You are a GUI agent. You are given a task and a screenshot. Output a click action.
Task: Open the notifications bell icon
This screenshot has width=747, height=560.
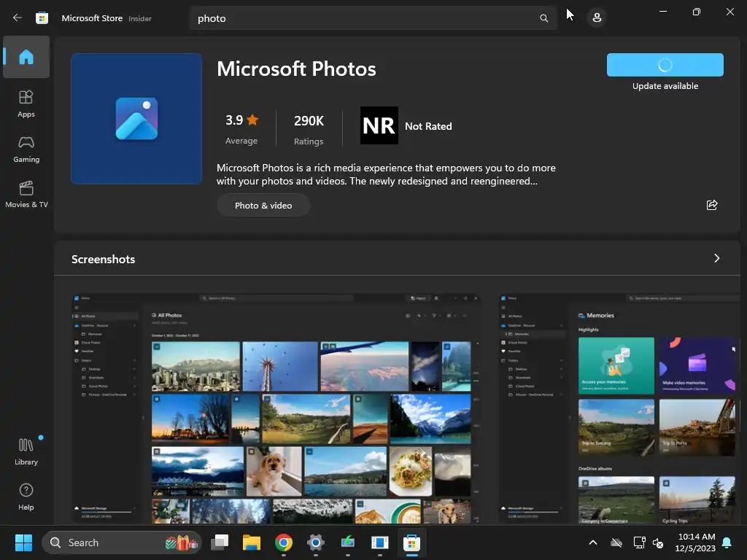coord(727,542)
